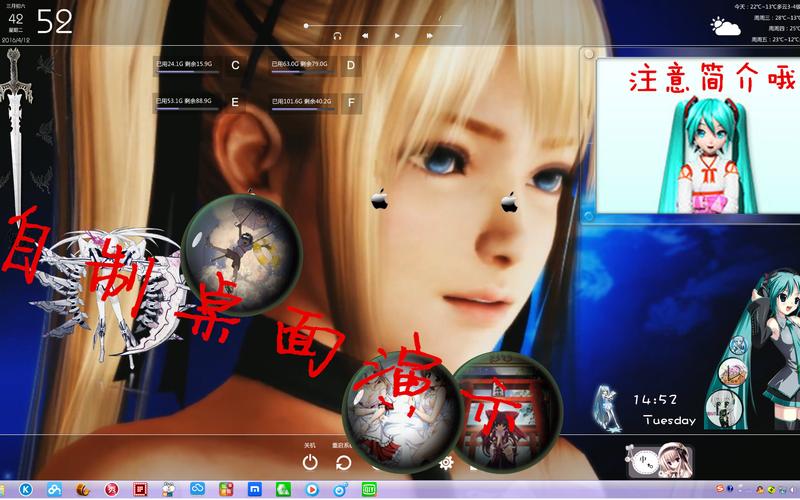
Task: Open green leaf taskbar icon
Action: tap(283, 490)
